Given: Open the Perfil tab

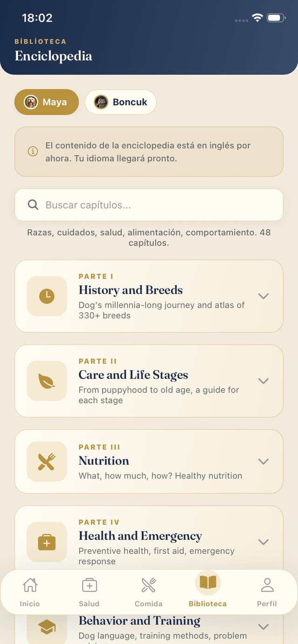Looking at the screenshot, I should [x=267, y=591].
